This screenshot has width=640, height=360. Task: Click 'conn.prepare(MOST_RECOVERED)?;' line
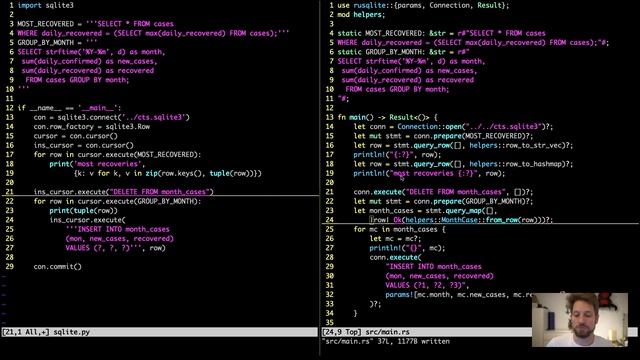click(x=443, y=136)
